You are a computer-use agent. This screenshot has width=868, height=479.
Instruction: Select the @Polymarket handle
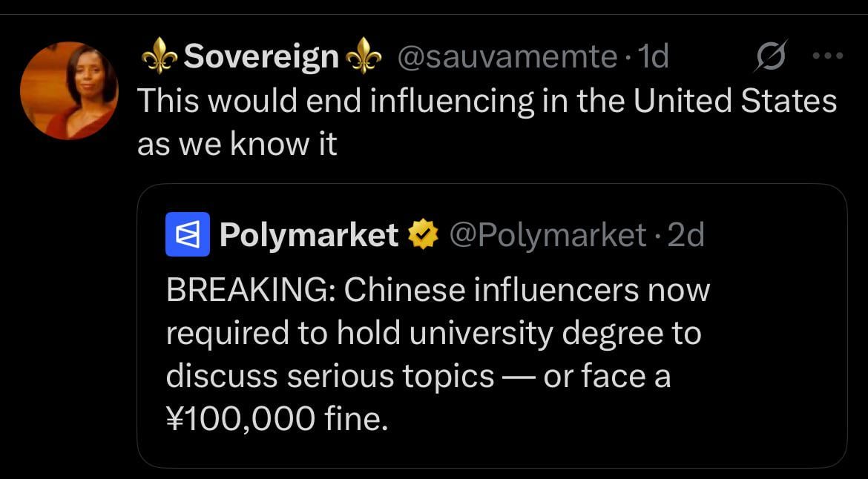548,235
